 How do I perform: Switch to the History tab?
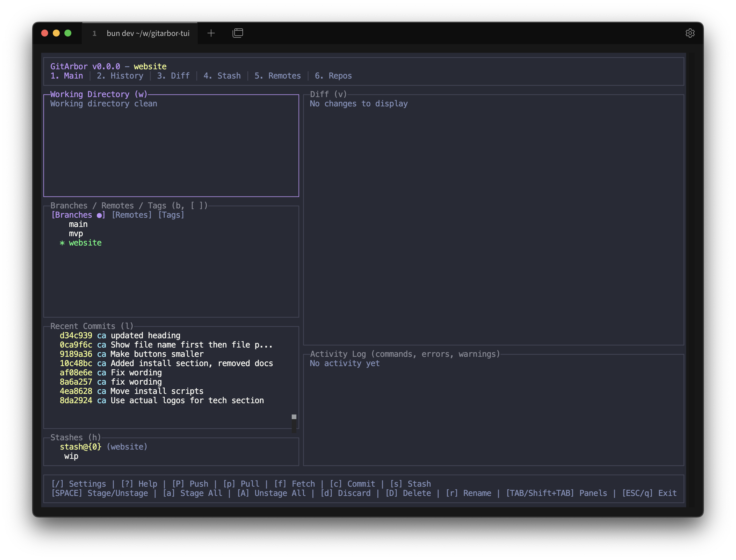120,76
